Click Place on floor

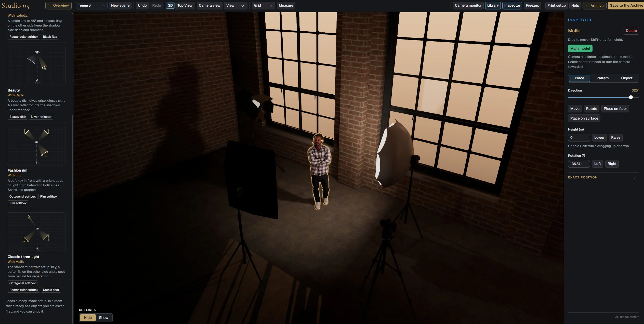pos(615,109)
